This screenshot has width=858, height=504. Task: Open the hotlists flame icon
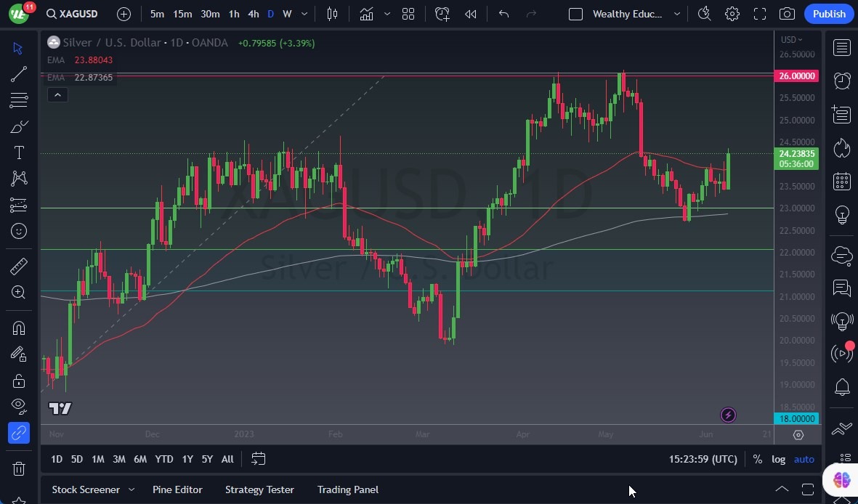pos(842,147)
